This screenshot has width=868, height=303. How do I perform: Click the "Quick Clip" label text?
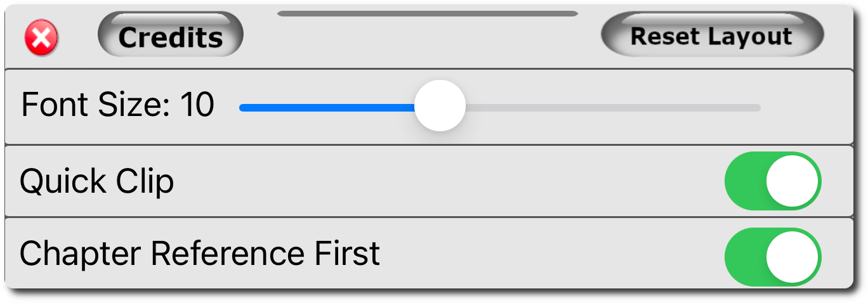coord(96,182)
